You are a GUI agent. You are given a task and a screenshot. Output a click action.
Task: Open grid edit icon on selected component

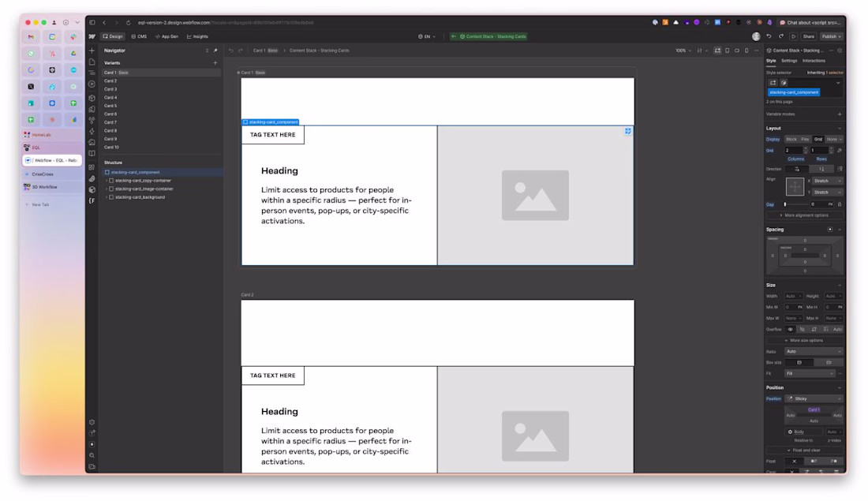click(628, 131)
